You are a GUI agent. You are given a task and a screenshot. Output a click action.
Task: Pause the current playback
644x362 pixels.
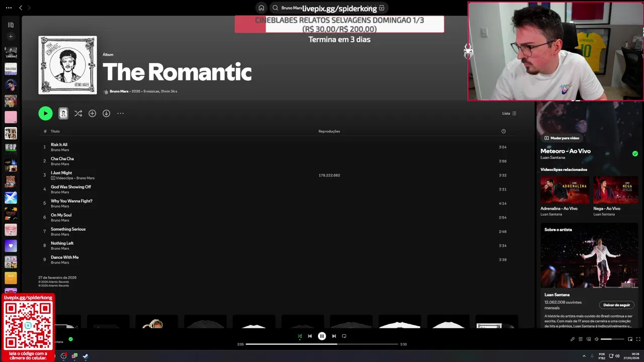[x=322, y=336]
